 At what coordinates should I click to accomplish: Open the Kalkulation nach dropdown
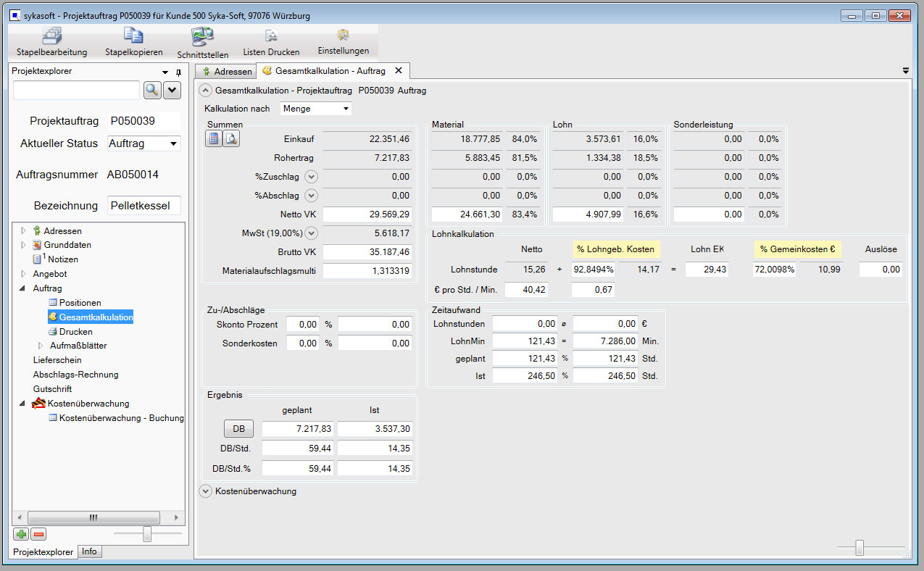pos(346,109)
